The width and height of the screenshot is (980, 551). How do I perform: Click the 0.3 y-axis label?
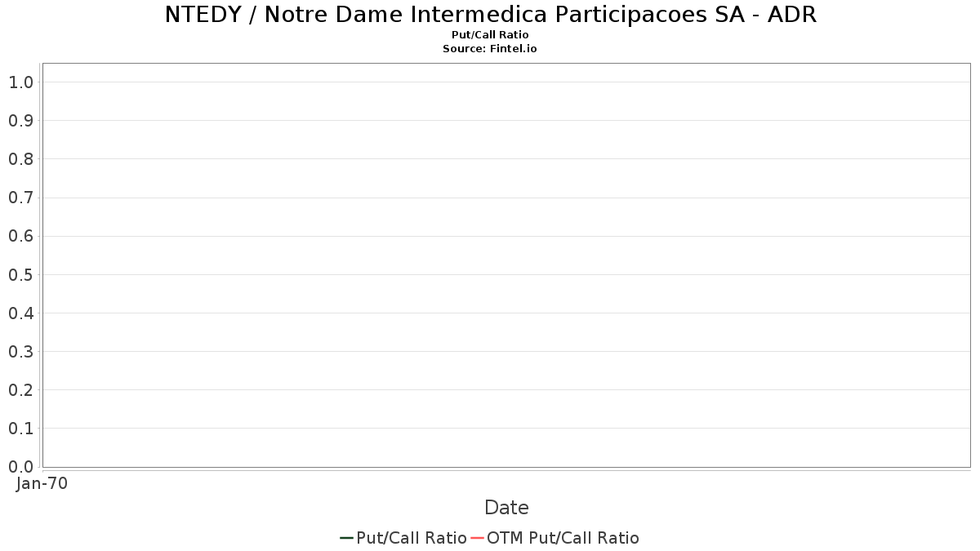tap(20, 352)
